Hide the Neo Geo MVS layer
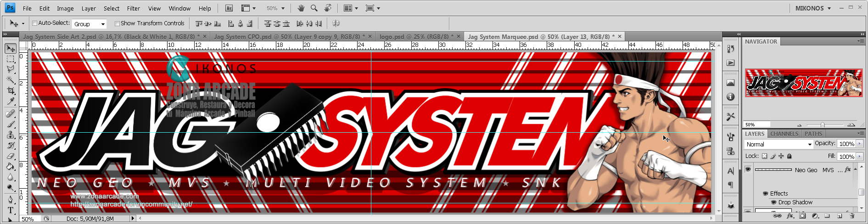The width and height of the screenshot is (868, 224). [x=748, y=169]
